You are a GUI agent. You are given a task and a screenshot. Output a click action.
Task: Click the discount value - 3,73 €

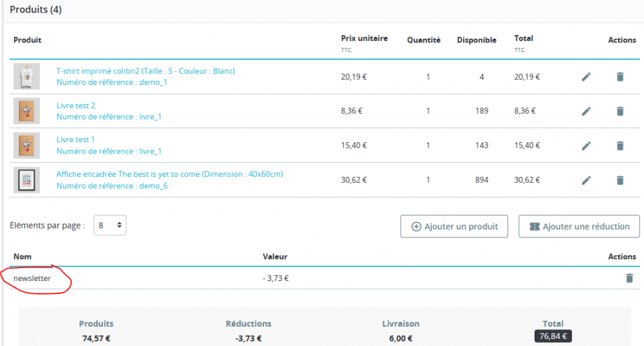pos(276,278)
